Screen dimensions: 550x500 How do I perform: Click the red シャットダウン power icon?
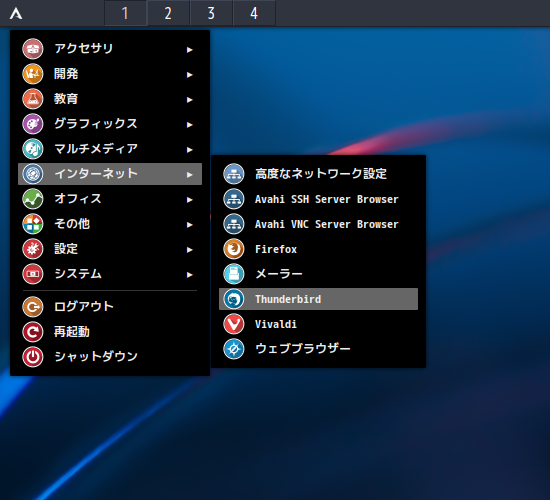tap(33, 356)
